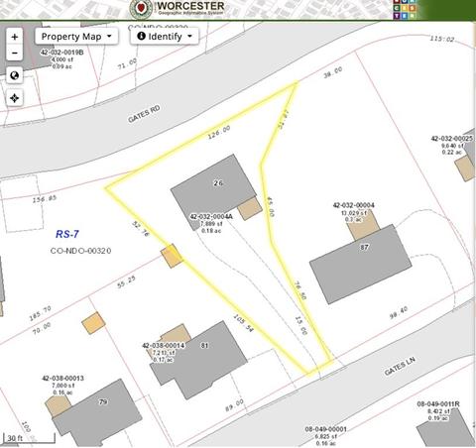Click the 126.00 dimension label
The width and height of the screenshot is (476, 448).
tap(219, 132)
